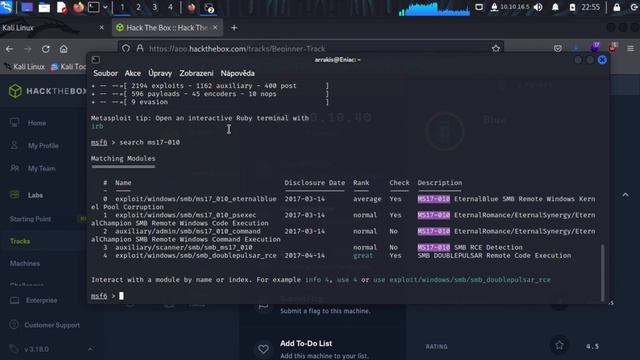
Task: Open Úpravy menu in terminal
Action: click(160, 73)
